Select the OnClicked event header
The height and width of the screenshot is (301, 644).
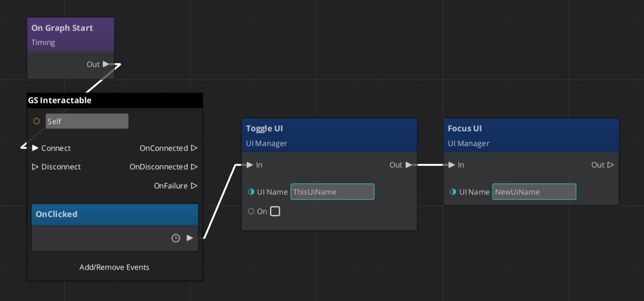click(114, 214)
